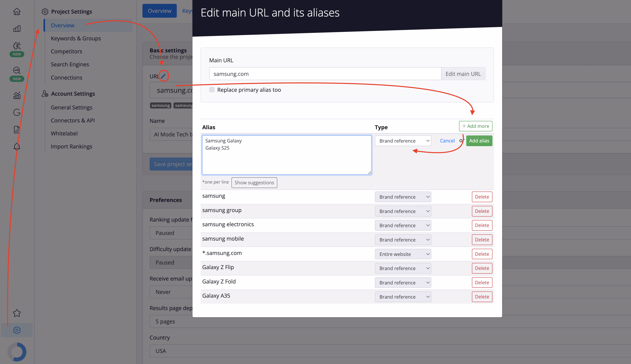631x364 pixels.
Task: Open Import Rankings
Action: (x=71, y=146)
